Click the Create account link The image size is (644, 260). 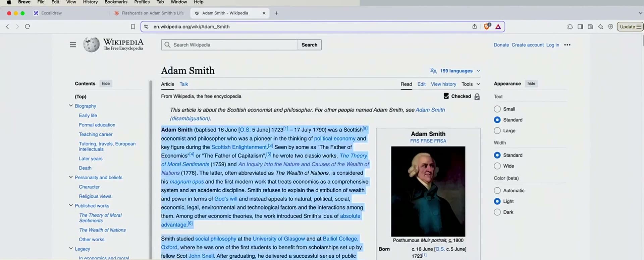tap(528, 45)
